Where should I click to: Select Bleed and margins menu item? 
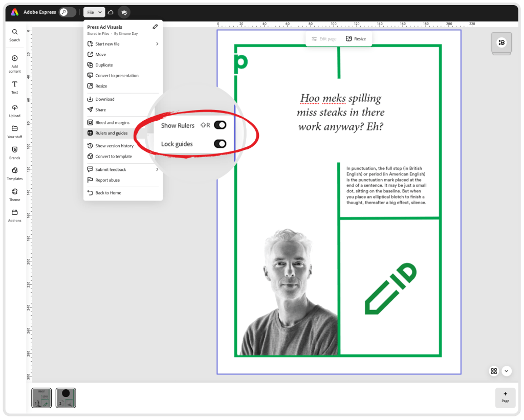(112, 123)
